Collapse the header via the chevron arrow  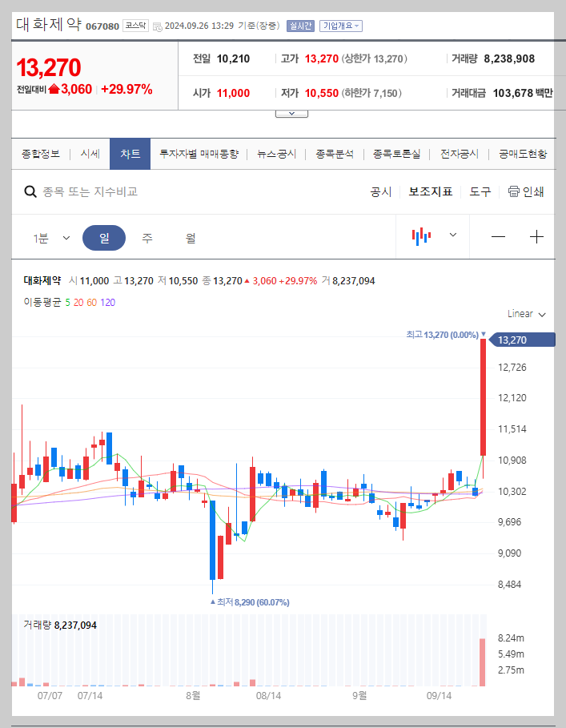tap(291, 113)
